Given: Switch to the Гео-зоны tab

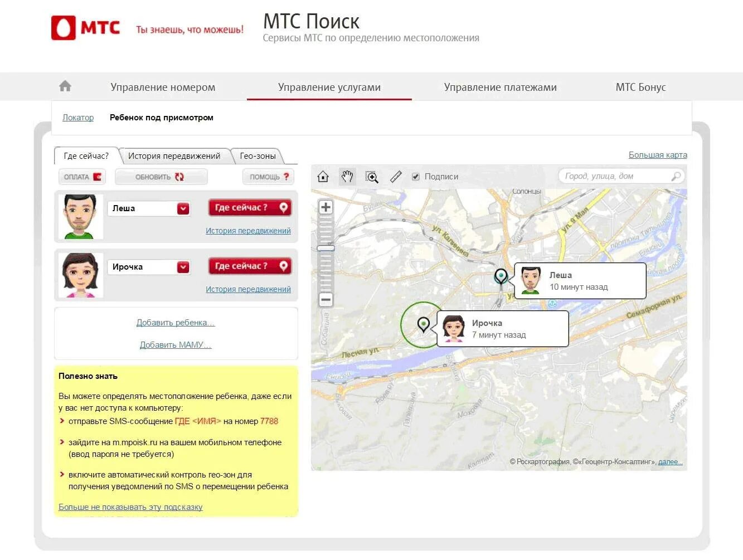Looking at the screenshot, I should point(258,156).
